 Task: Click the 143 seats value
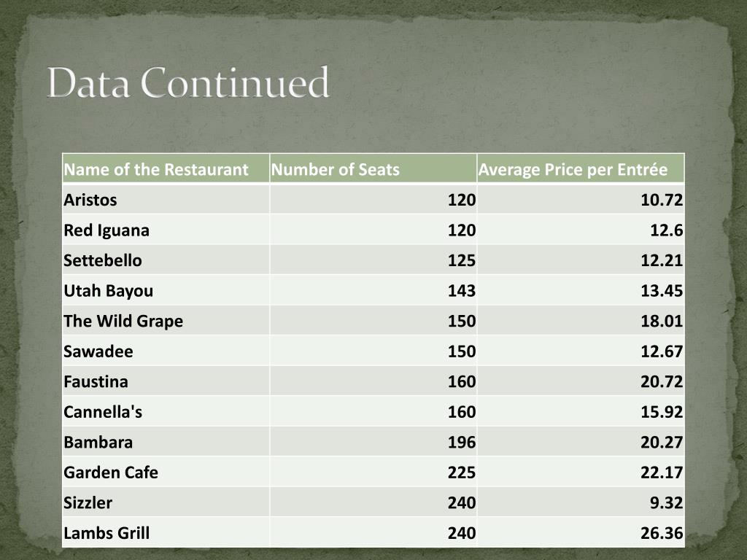pos(461,290)
